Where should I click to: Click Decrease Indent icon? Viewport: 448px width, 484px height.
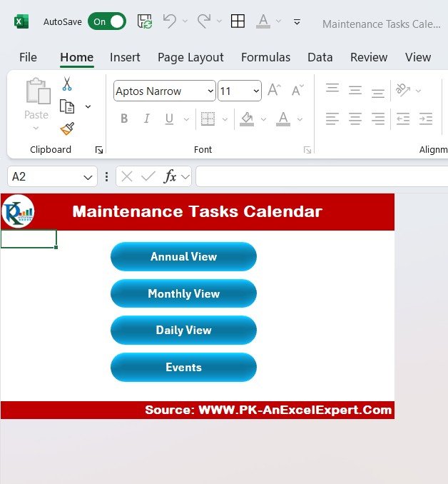coord(403,119)
